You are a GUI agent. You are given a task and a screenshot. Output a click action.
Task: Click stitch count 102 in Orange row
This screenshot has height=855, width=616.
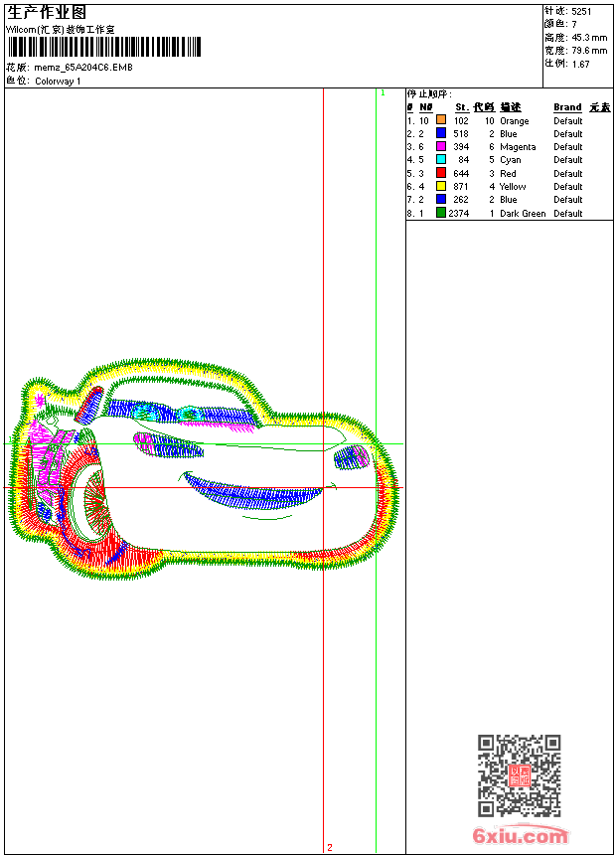(x=461, y=121)
